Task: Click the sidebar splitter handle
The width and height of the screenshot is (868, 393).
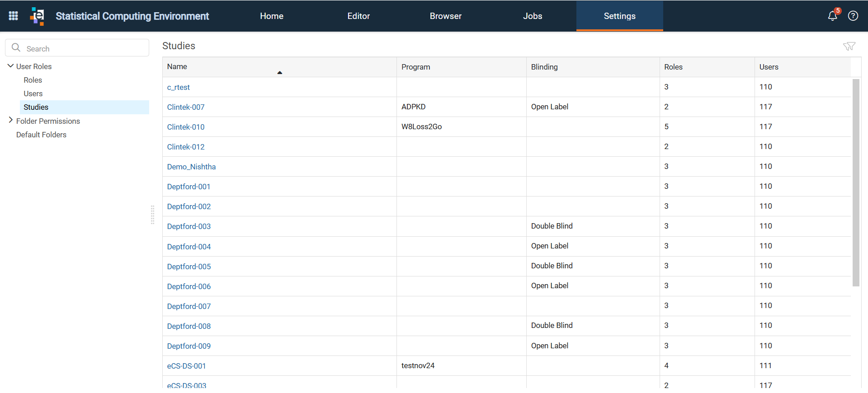Action: coord(153,215)
